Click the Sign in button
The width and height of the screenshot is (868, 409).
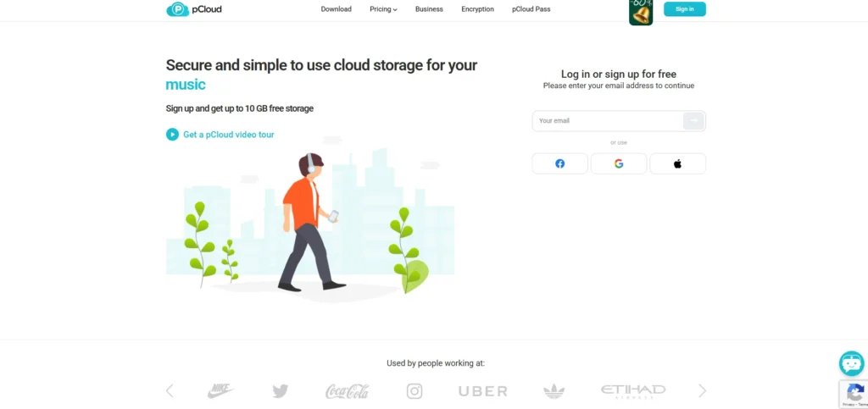(x=685, y=9)
